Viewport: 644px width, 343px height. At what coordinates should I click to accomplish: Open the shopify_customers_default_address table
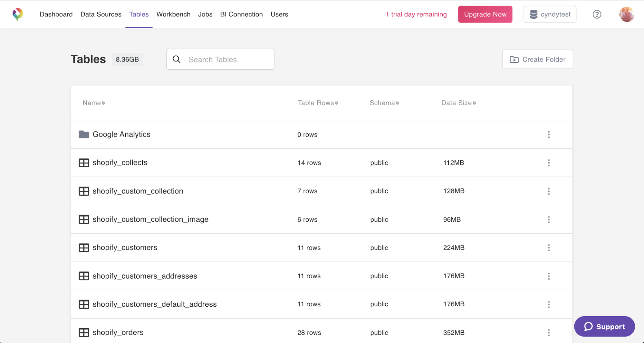tap(155, 304)
